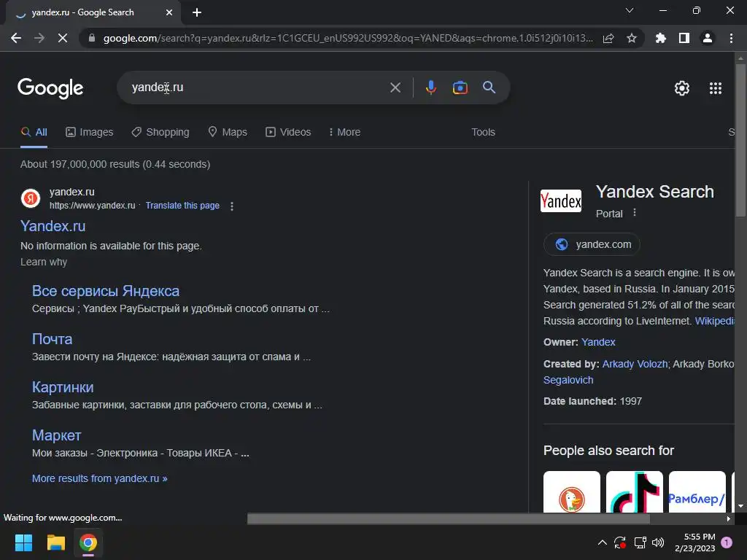Open Google quick settings gear
The width and height of the screenshot is (747, 560).
[682, 88]
